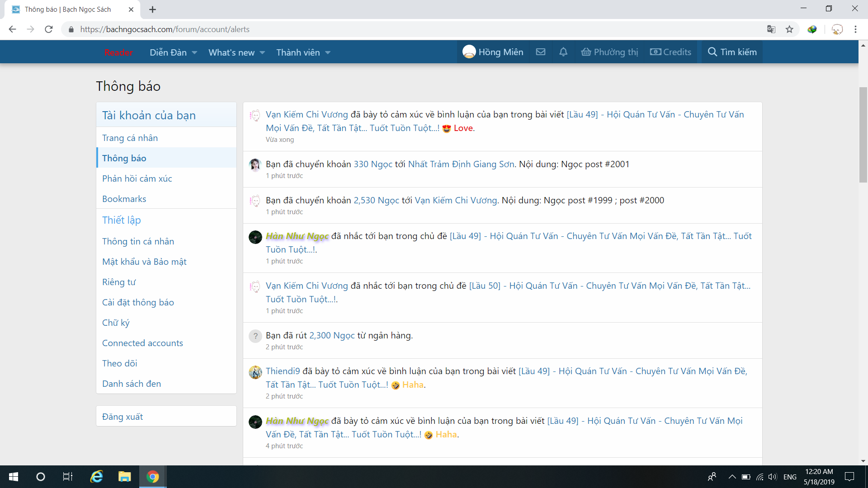
Task: Open Phường thị shop in navbar
Action: pyautogui.click(x=610, y=52)
